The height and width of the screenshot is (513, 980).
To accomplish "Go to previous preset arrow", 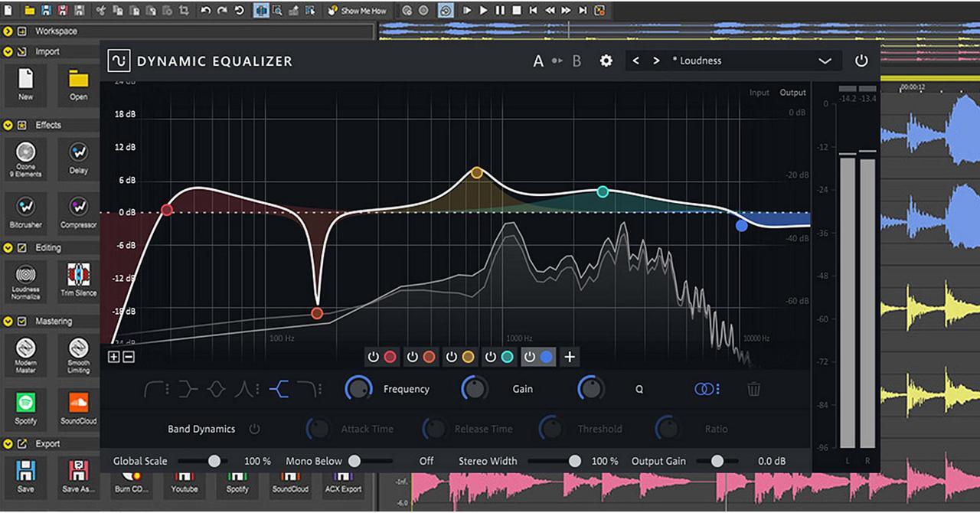I will click(x=635, y=60).
